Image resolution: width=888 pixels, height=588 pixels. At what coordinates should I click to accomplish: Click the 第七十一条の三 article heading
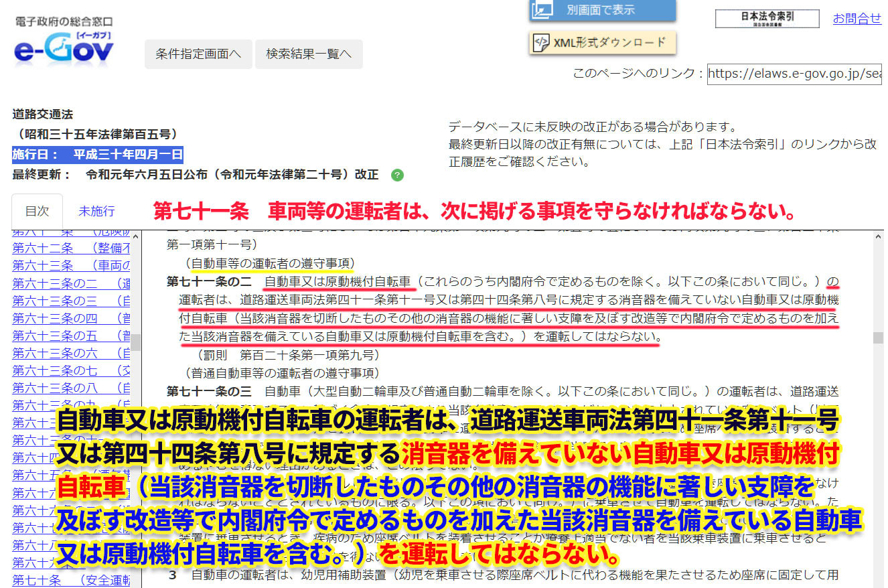point(209,390)
